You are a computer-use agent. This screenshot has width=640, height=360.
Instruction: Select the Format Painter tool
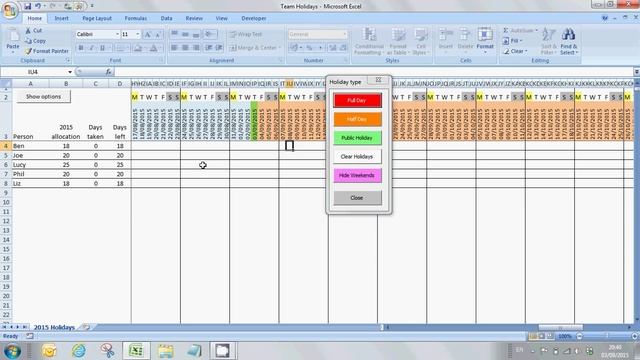[x=47, y=51]
